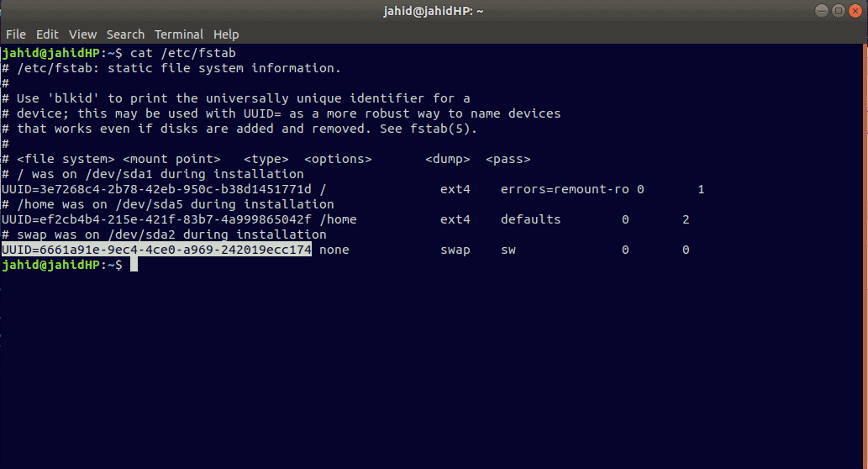Click the '<mount point>' column header comment
This screenshot has width=868, height=469.
click(171, 159)
